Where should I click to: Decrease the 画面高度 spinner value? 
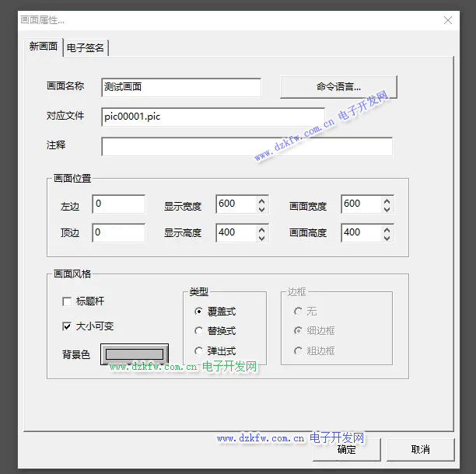[387, 237]
